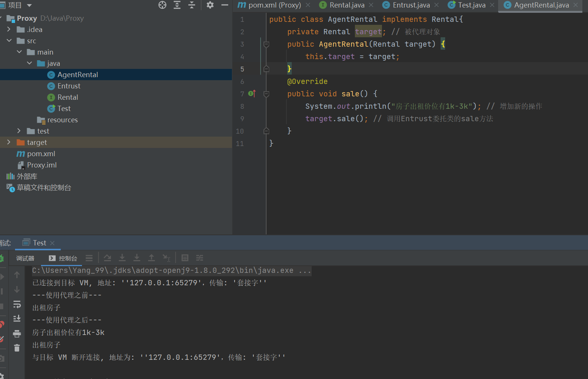Click console line 房子出租价位有1k-3k
The height and width of the screenshot is (379, 588).
coord(68,332)
